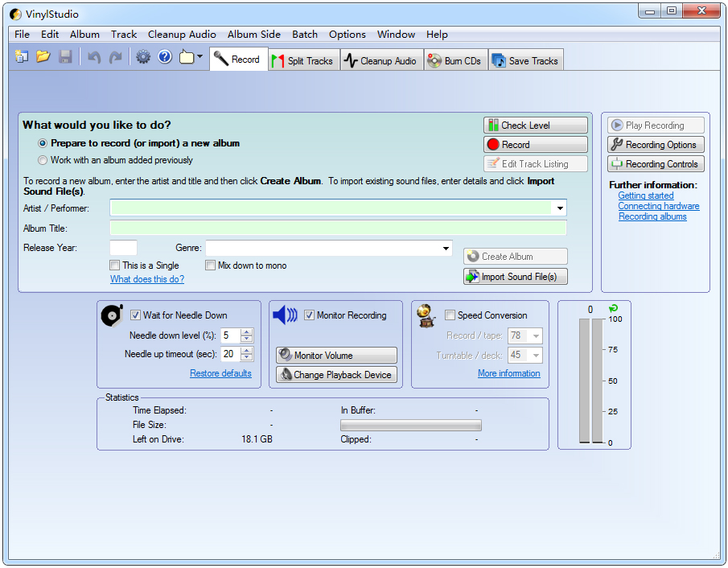Image resolution: width=728 pixels, height=568 pixels.
Task: Open the Getting started link
Action: tap(645, 196)
